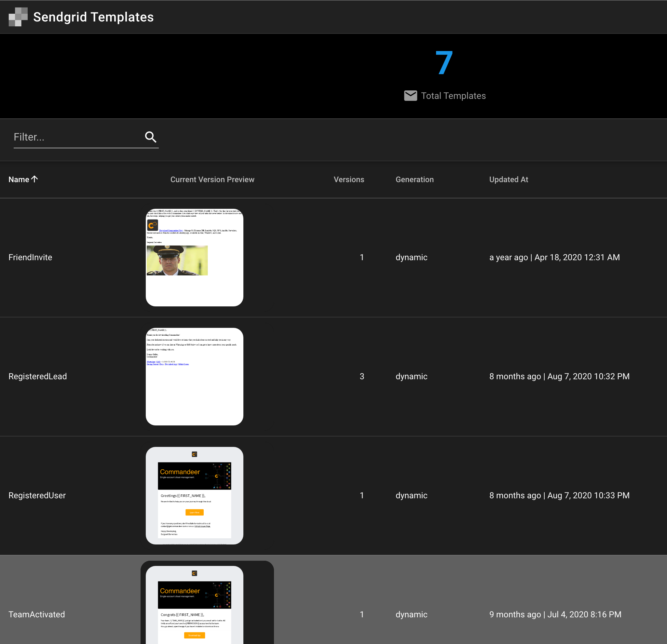Click dynamic generation in RegisteredUser row

click(412, 496)
